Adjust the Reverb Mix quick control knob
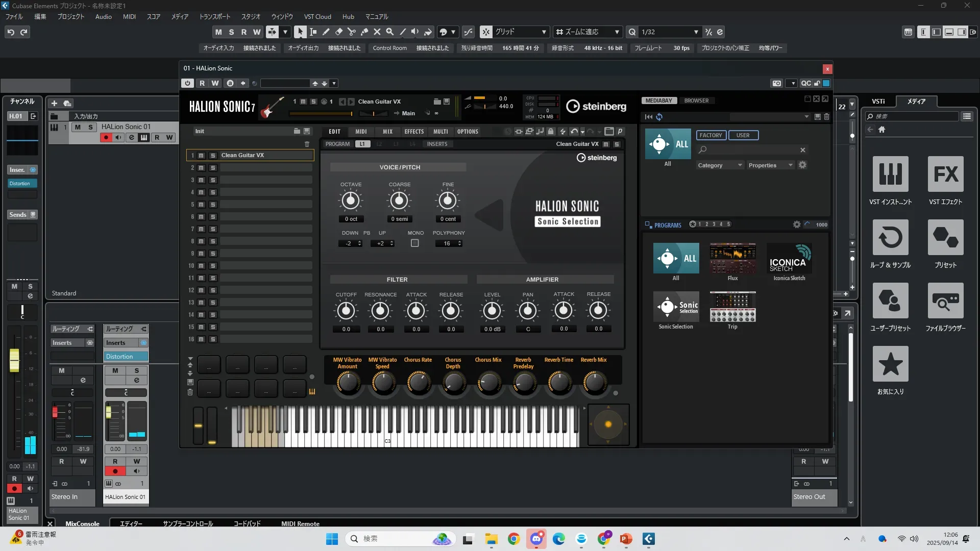Image resolution: width=980 pixels, height=551 pixels. [x=594, y=382]
